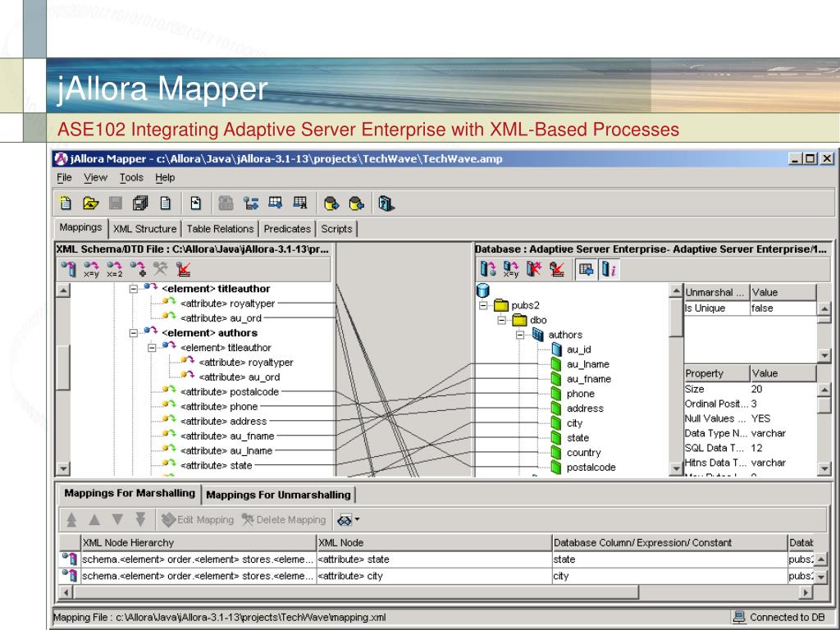This screenshot has height=630, width=840.
Task: Click the Save All stacked disks icon
Action: [140, 203]
